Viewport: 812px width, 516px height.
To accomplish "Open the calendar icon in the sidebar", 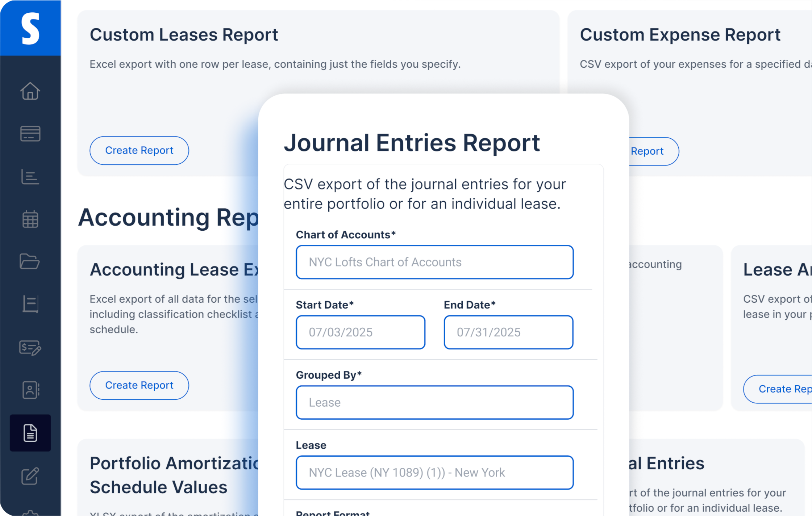I will point(30,219).
